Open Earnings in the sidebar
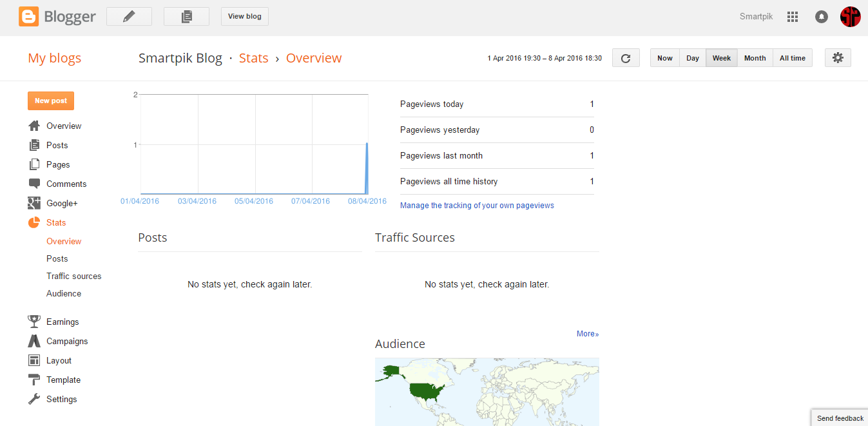Screen dimensions: 868x426 63,322
